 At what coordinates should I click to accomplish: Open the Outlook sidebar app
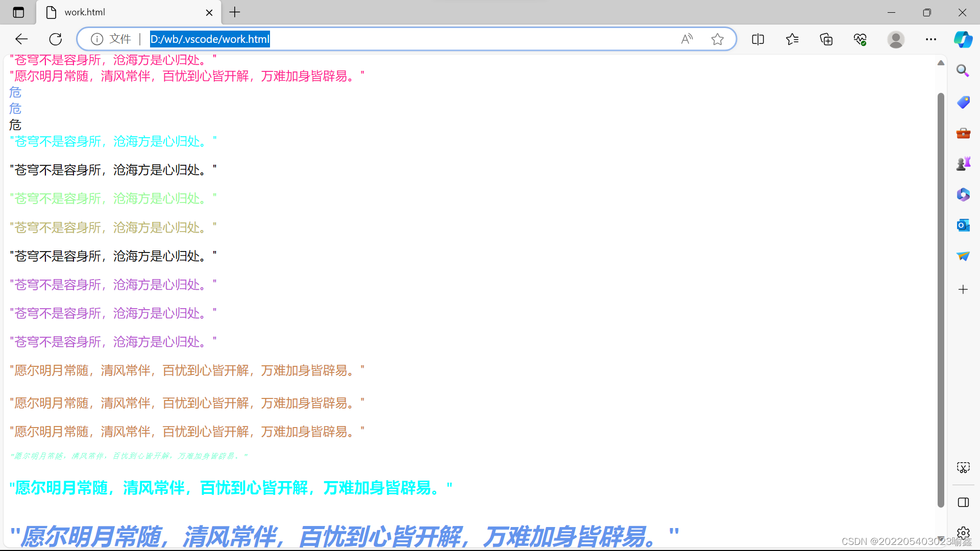(963, 225)
